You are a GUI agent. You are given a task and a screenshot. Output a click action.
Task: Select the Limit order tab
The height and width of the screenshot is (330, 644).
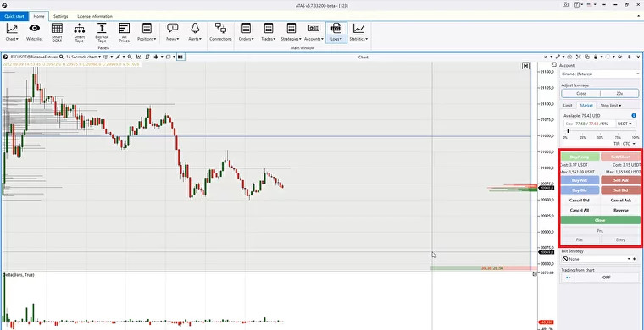click(x=567, y=106)
